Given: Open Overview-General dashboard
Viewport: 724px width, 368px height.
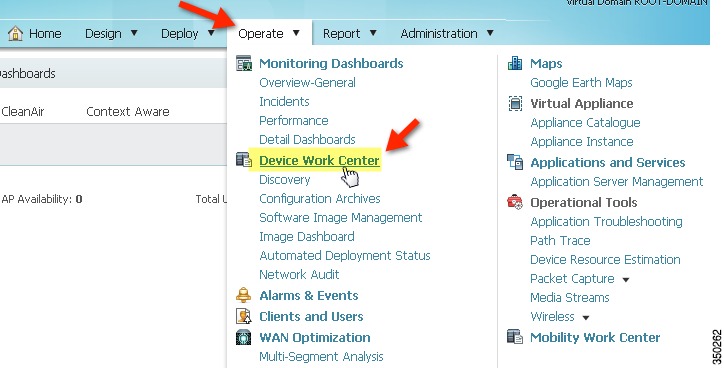Looking at the screenshot, I should tap(307, 83).
